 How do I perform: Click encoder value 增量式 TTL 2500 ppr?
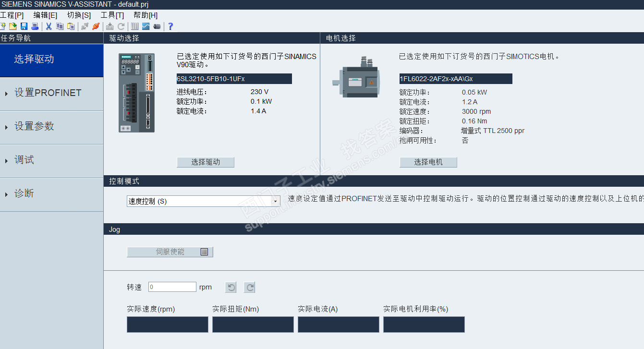click(493, 131)
